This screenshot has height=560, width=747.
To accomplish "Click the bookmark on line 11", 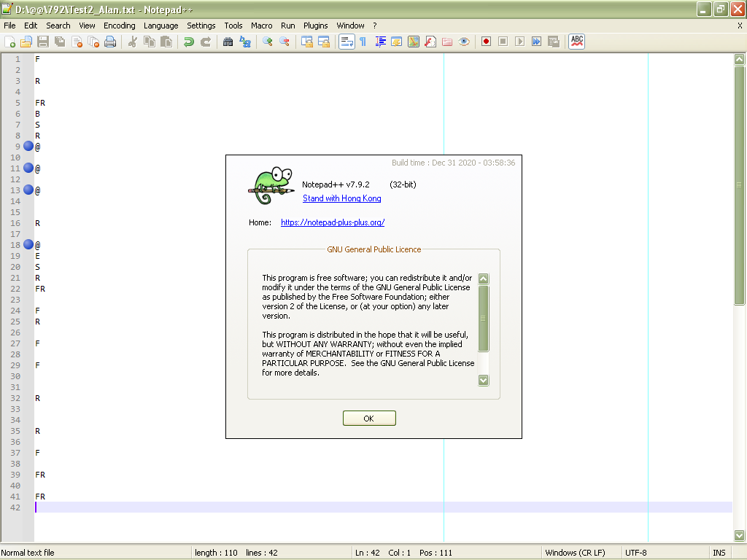I will pos(28,168).
